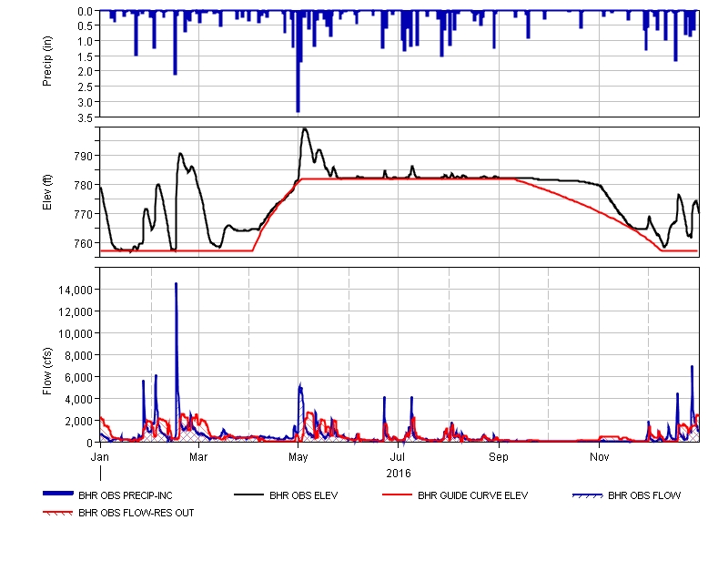This screenshot has height=571, width=728.
Task: Click the 14,000 flow axis tick label
Action: point(76,291)
